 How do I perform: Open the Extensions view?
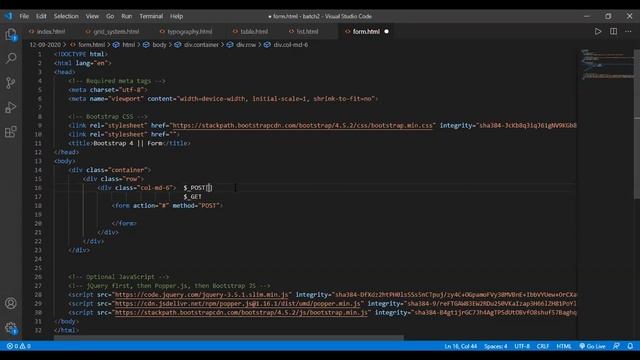(11, 131)
